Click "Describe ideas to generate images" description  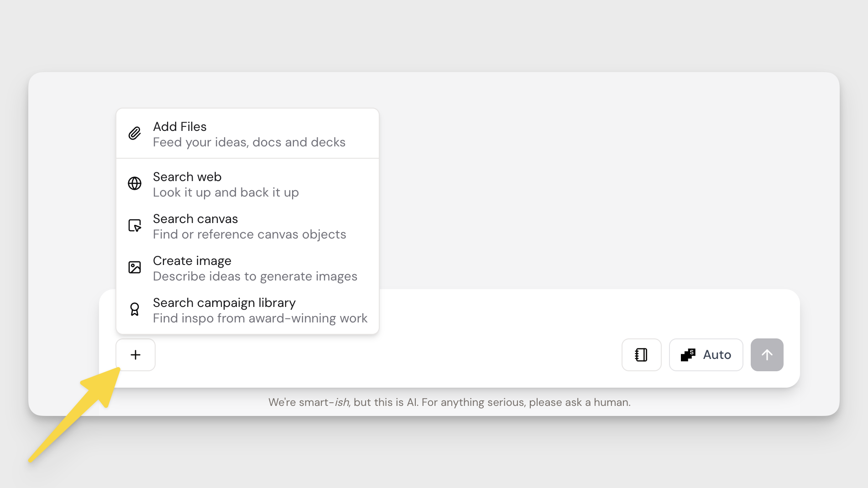pyautogui.click(x=255, y=276)
